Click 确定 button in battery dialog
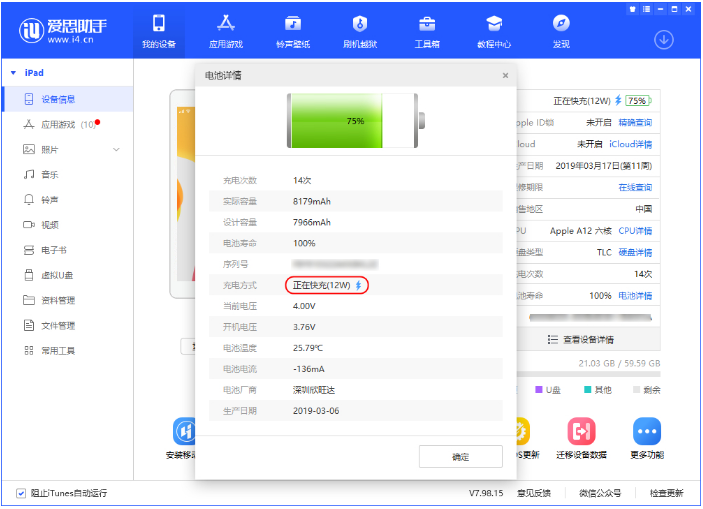This screenshot has height=509, width=703. coord(460,456)
